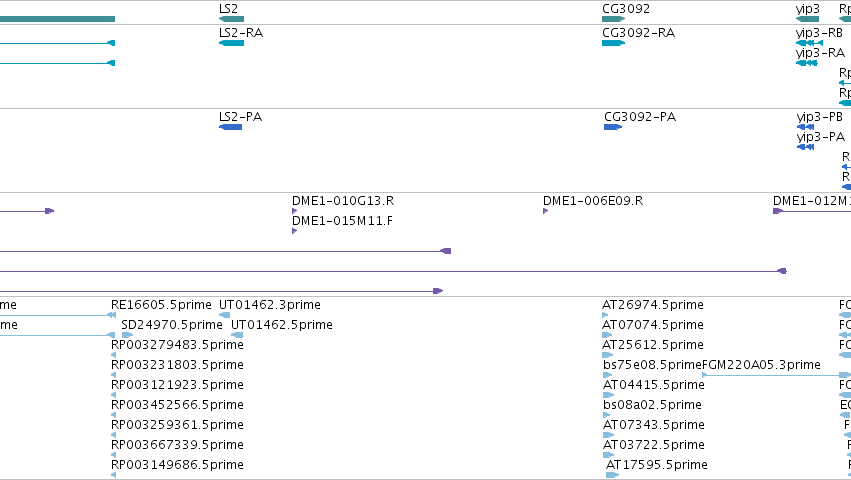Screen dimensions: 851x480
Task: Click the LS2-PA protein feature
Action: [x=240, y=117]
